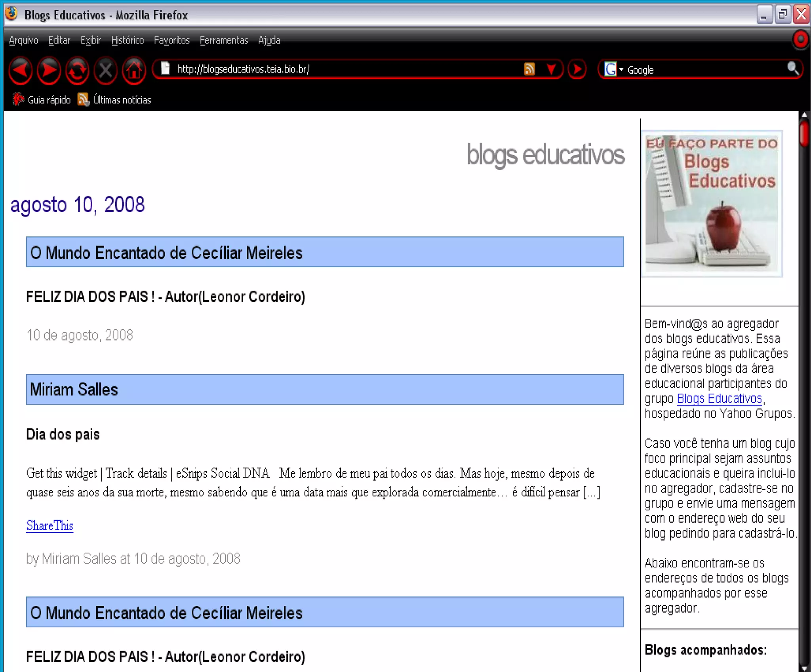Image resolution: width=811 pixels, height=672 pixels.
Task: Click the Stop loading X button
Action: point(105,70)
